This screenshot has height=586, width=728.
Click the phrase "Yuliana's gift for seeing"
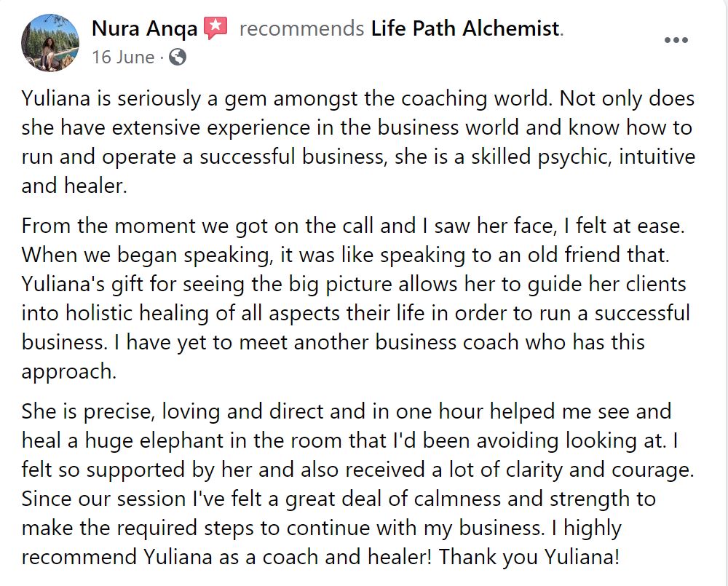pyautogui.click(x=132, y=285)
